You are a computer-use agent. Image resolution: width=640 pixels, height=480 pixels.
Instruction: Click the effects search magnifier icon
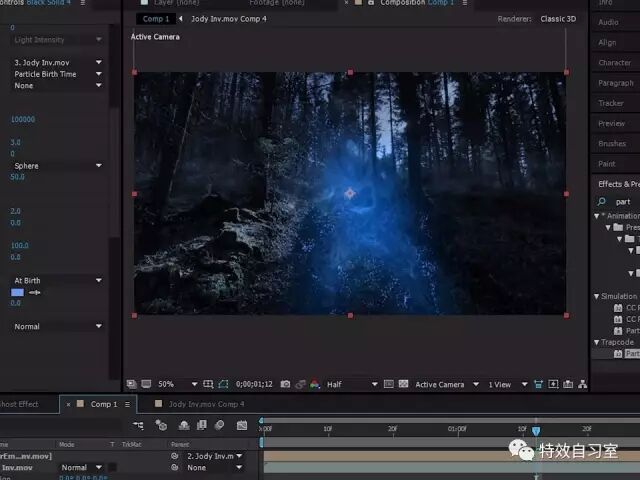(x=601, y=201)
